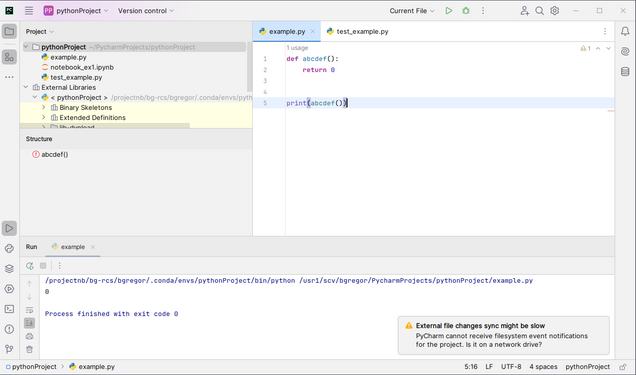The height and width of the screenshot is (375, 636).
Task: Open the Git version control sidebar icon
Action: [x=9, y=349]
